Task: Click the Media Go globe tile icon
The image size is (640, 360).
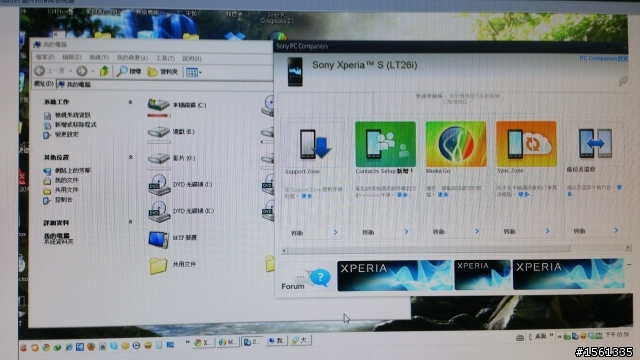Action: 456,144
